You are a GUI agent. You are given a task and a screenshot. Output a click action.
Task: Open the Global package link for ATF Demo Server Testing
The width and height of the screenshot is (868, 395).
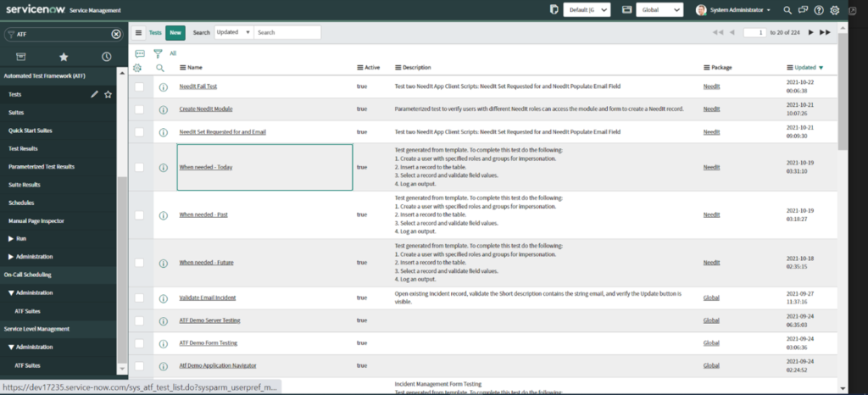click(x=711, y=320)
